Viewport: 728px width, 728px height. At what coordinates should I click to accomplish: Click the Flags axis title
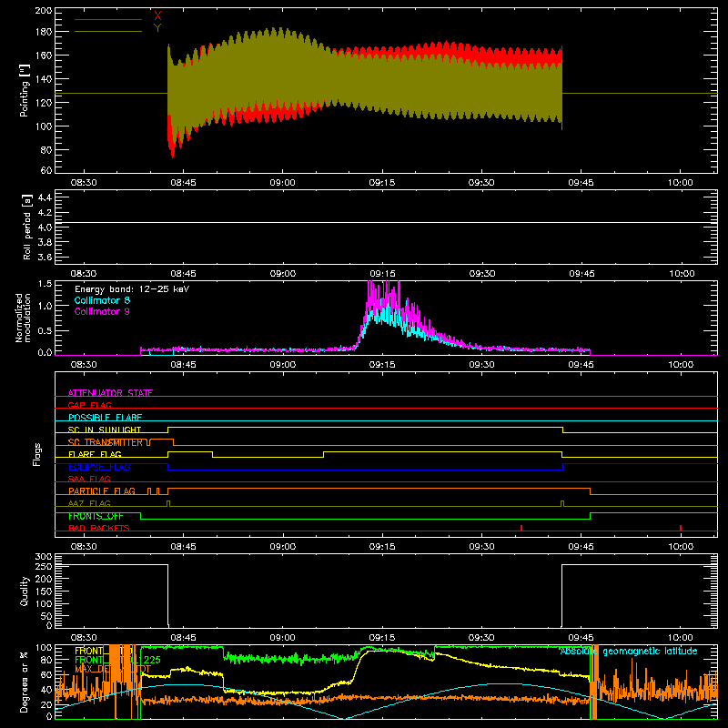click(37, 454)
